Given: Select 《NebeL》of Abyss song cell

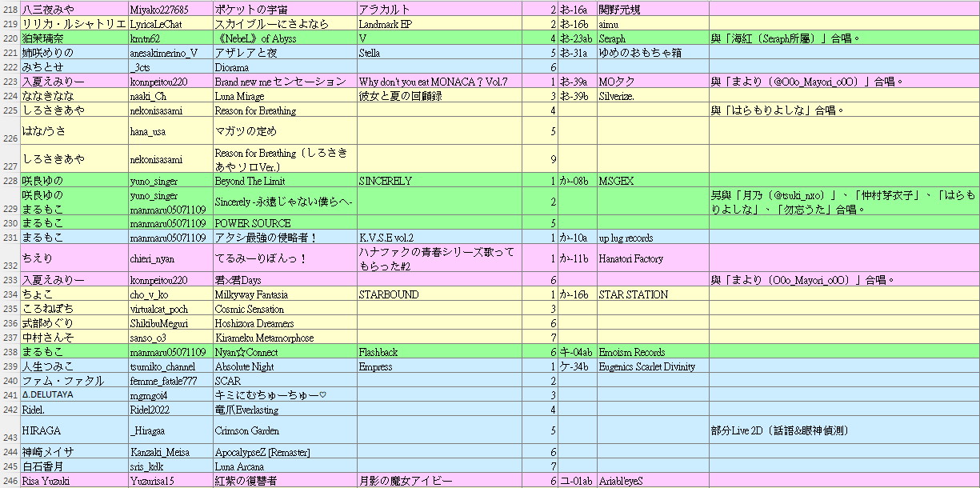Looking at the screenshot, I should tap(284, 38).
